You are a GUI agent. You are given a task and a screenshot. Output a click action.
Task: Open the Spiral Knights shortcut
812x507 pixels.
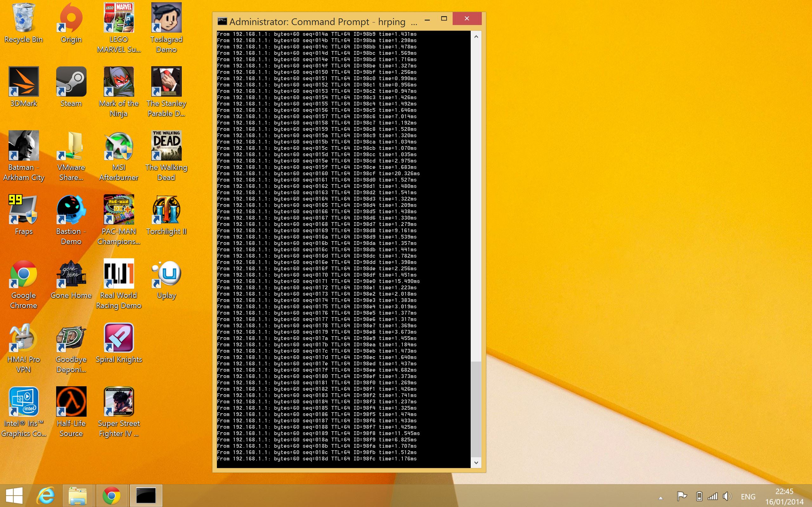click(119, 338)
